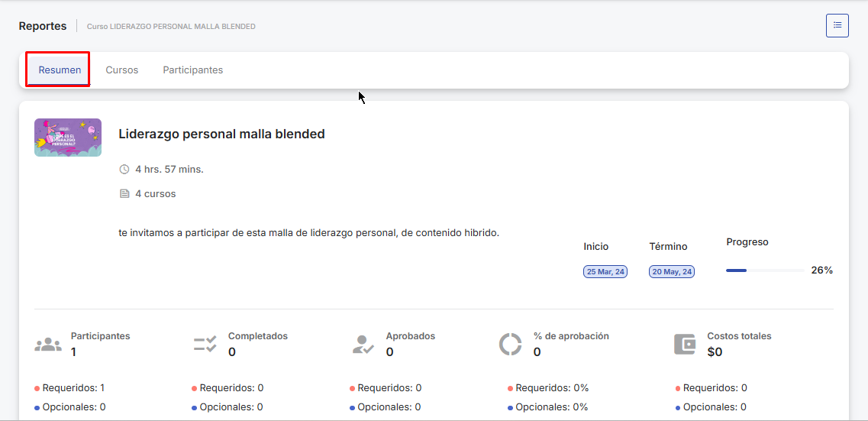Click the course thumbnail image
Viewport: 868px width, 421px height.
click(68, 138)
